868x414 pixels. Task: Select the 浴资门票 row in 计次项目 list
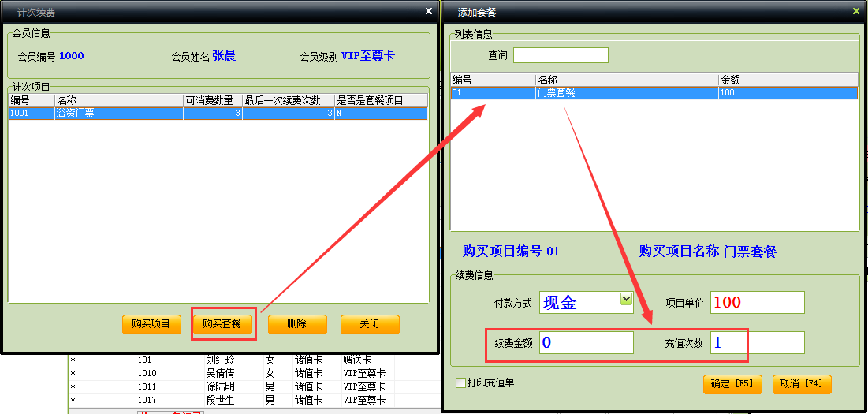tap(218, 114)
